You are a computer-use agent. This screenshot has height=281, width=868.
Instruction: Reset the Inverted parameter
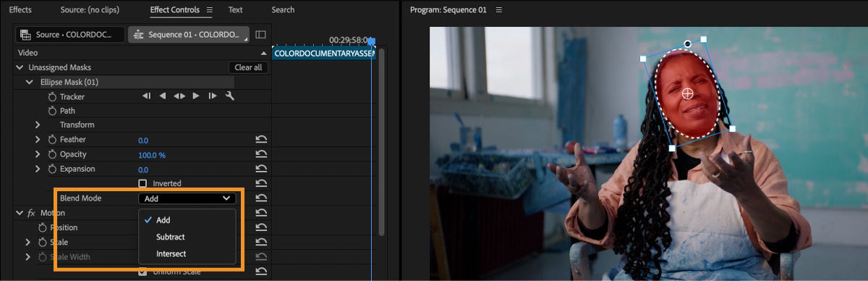pos(261,183)
